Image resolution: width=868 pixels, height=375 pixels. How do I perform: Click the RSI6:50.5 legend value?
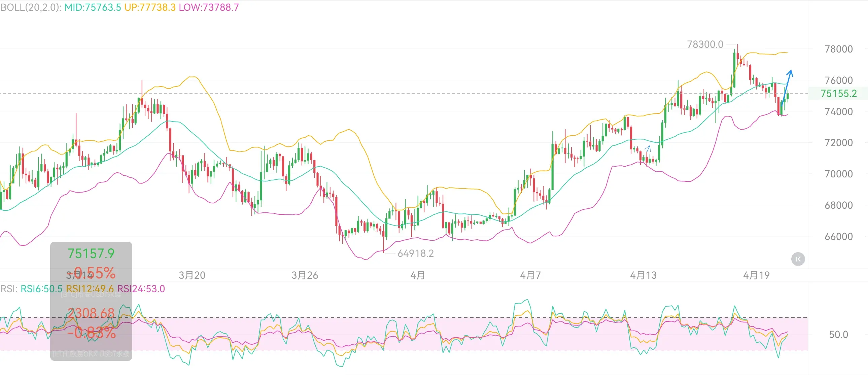[x=41, y=289]
